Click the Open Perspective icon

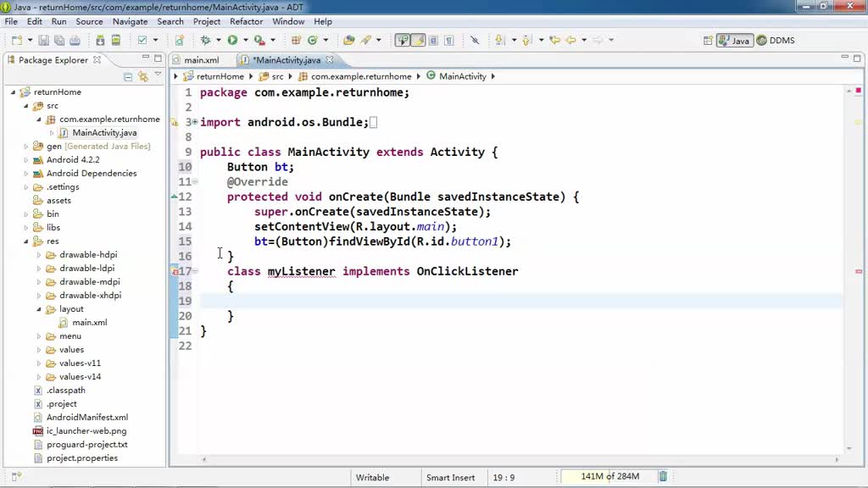[x=708, y=41]
